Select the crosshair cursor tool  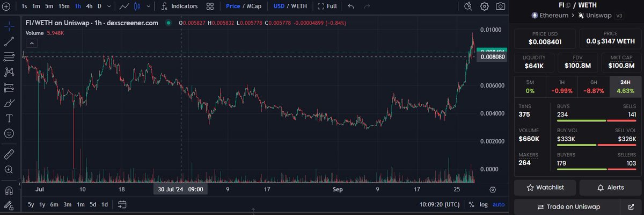(x=9, y=25)
